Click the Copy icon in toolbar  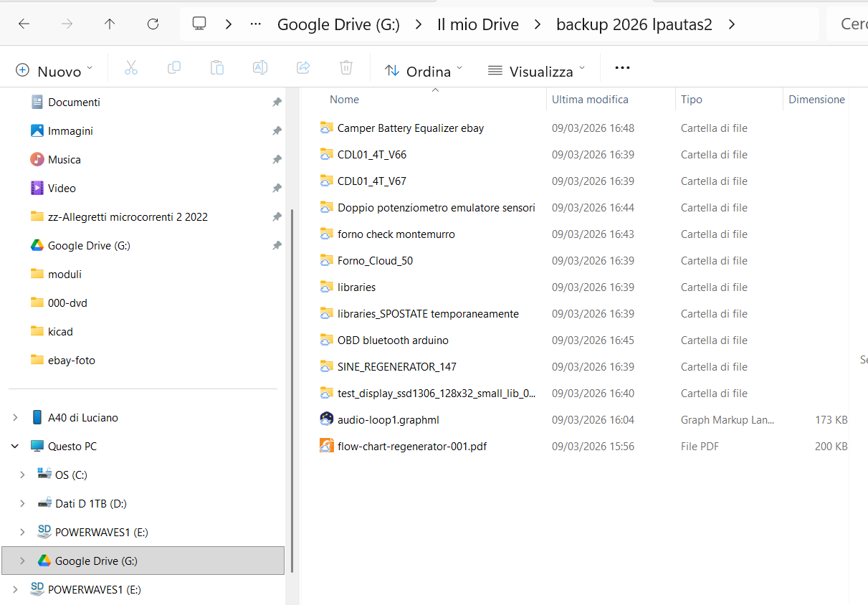point(173,68)
